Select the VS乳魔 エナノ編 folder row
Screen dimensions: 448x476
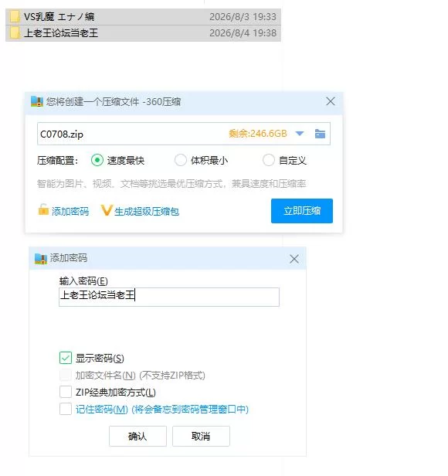point(143,17)
